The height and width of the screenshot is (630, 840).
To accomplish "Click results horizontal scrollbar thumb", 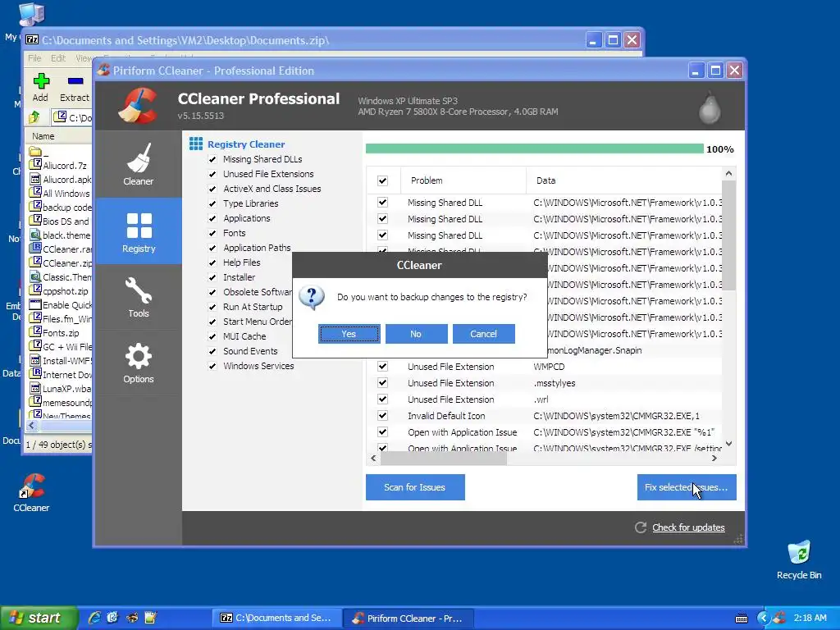I will pyautogui.click(x=444, y=458).
